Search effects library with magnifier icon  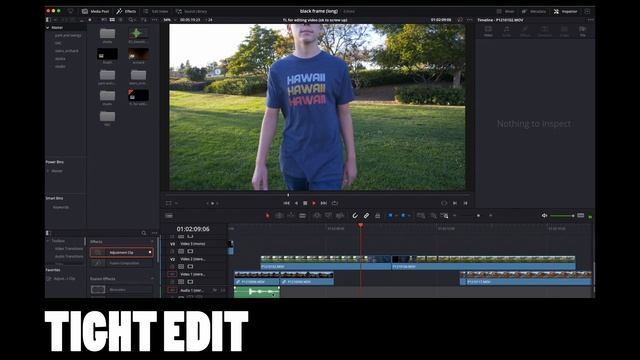[144, 233]
